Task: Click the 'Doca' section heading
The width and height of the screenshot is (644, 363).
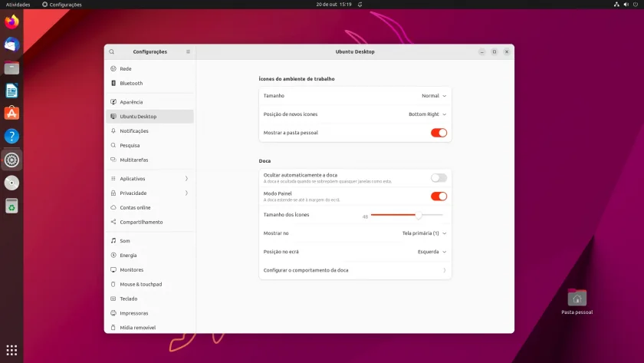Action: tap(264, 160)
